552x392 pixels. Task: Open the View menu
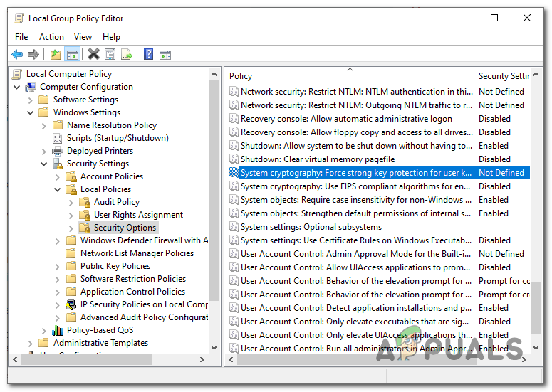(x=83, y=37)
